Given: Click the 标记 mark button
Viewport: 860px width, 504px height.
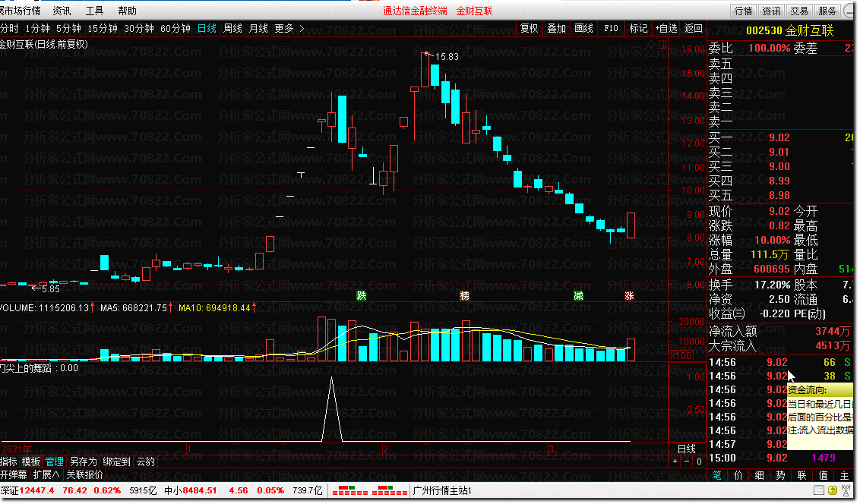Looking at the screenshot, I should tap(638, 29).
